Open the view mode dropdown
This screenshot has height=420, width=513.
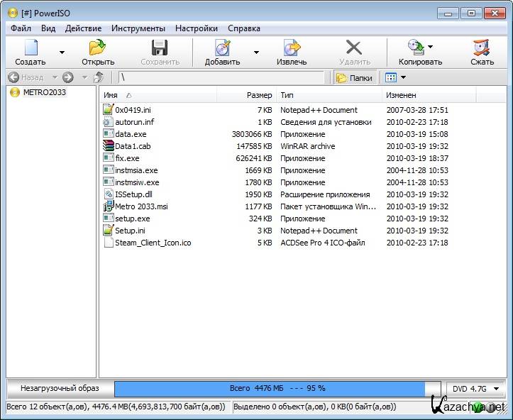pos(403,77)
